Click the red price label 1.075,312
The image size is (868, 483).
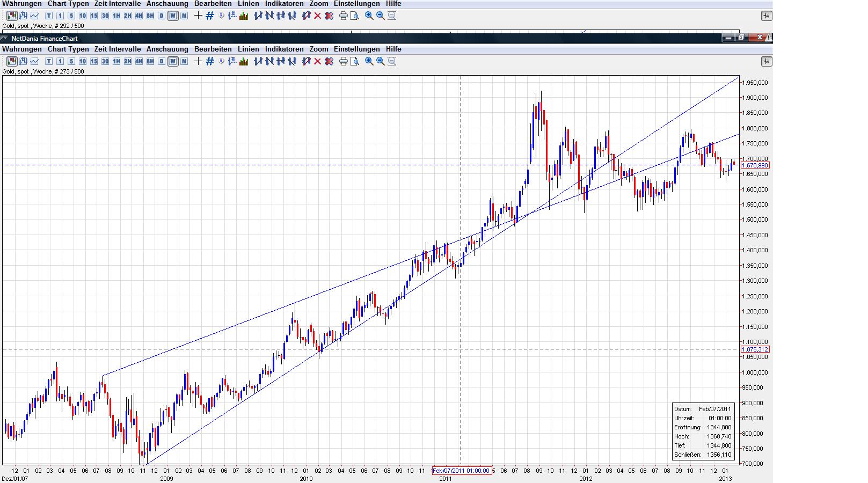tap(755, 349)
